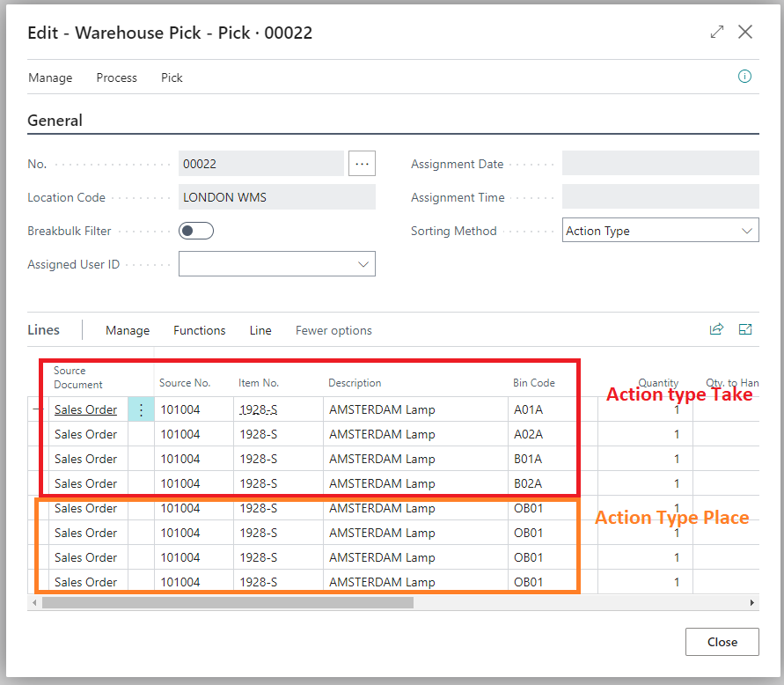784x685 pixels.
Task: Open the Manage menu at top
Action: [50, 77]
